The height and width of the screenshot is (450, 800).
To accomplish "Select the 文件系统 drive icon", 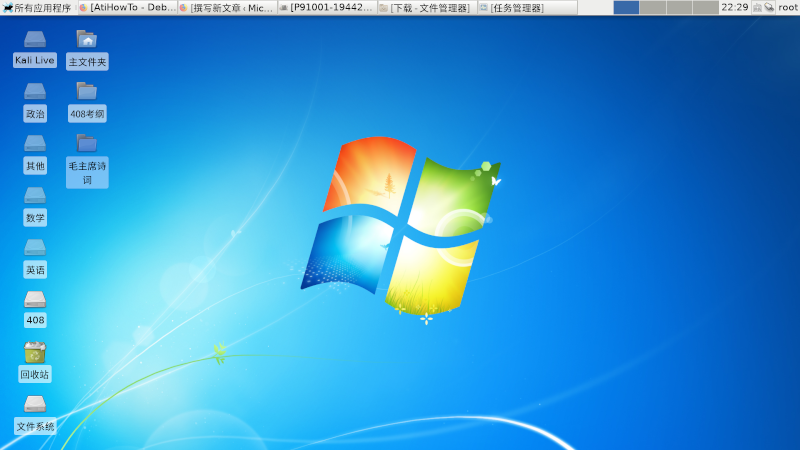I will [x=35, y=404].
